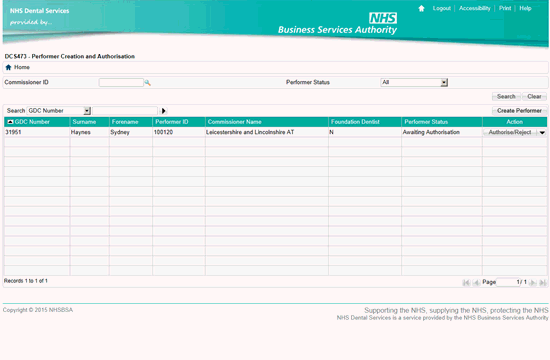Click the Clear button
Screen dimensions: 550x360
point(534,96)
